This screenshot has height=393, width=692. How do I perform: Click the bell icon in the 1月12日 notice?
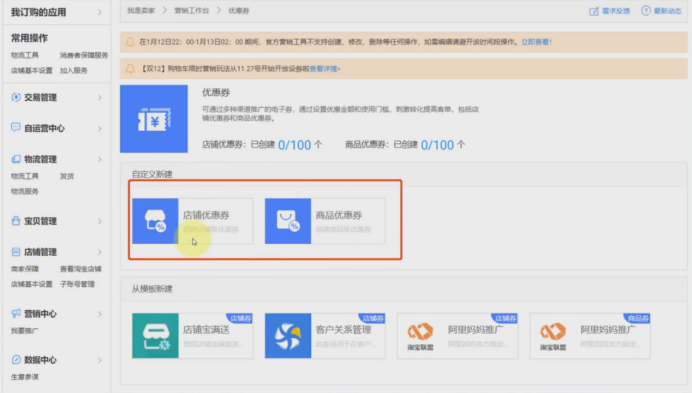tap(130, 42)
